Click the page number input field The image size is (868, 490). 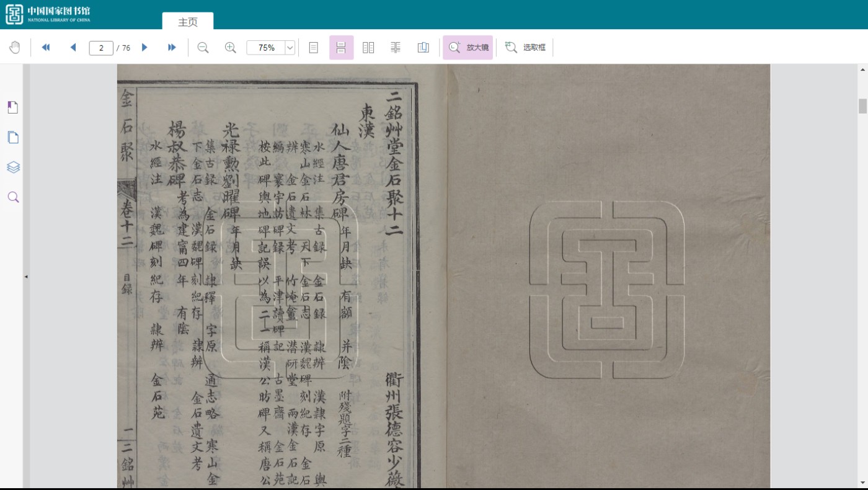(x=101, y=48)
